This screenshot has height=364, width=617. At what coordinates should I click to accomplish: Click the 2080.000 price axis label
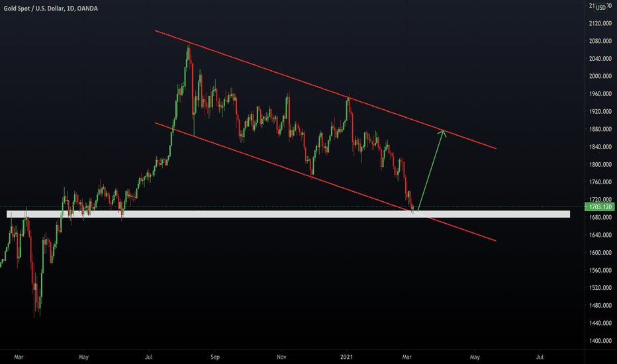pos(600,41)
